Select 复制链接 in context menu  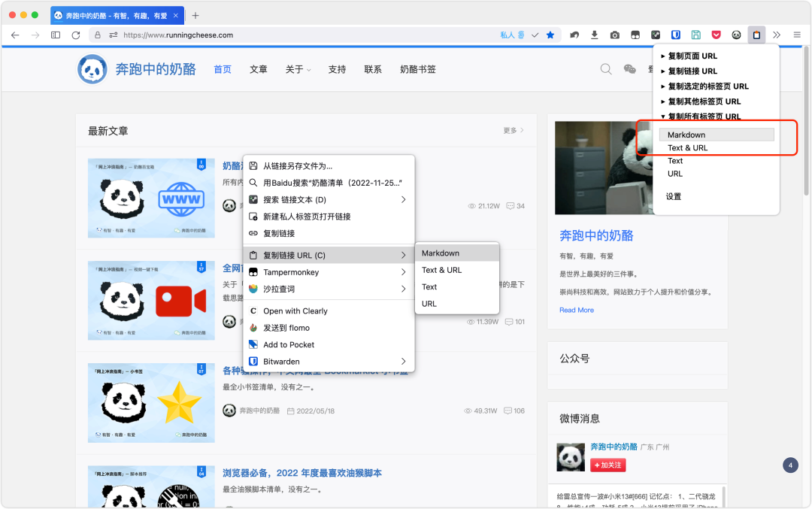(329, 233)
